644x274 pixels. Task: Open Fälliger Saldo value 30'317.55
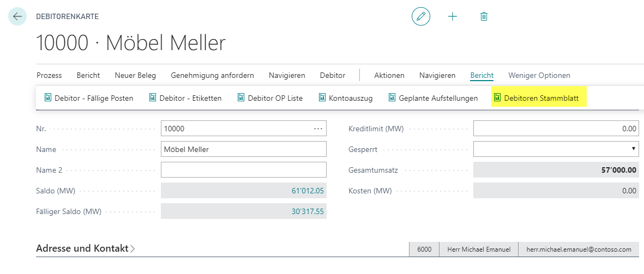point(307,211)
